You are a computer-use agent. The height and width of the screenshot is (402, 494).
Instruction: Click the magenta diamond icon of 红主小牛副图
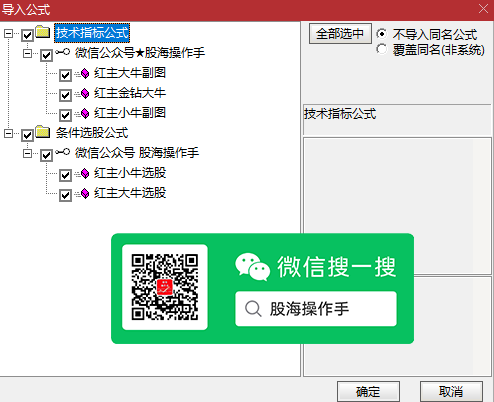pos(85,113)
